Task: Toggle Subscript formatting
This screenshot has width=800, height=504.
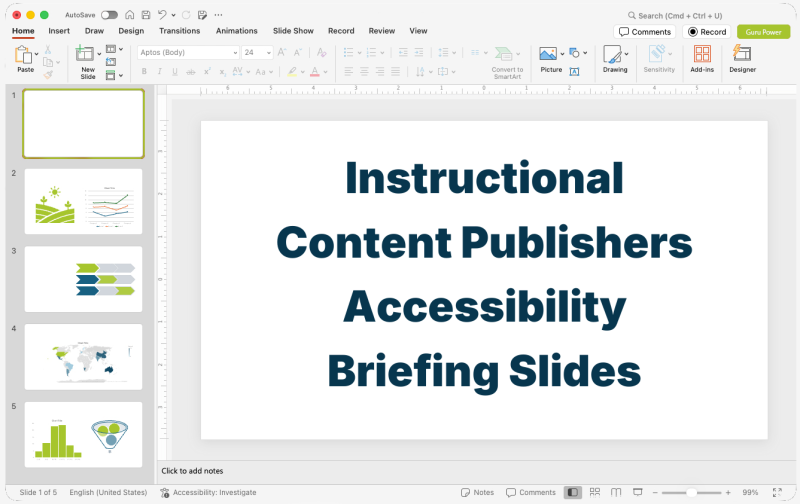Action: [223, 72]
